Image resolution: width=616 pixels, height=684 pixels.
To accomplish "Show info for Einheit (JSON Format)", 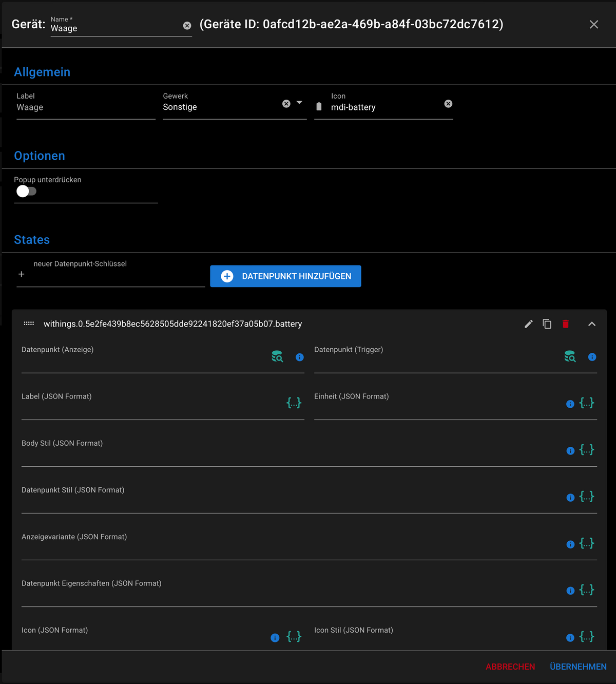I will pyautogui.click(x=570, y=404).
